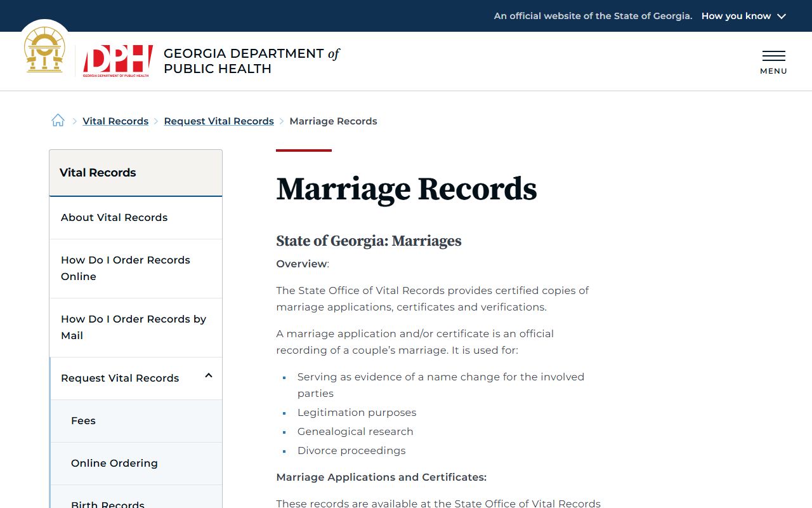
Task: Click 'Marriage Applications and Certificates:' text
Action: click(x=381, y=478)
